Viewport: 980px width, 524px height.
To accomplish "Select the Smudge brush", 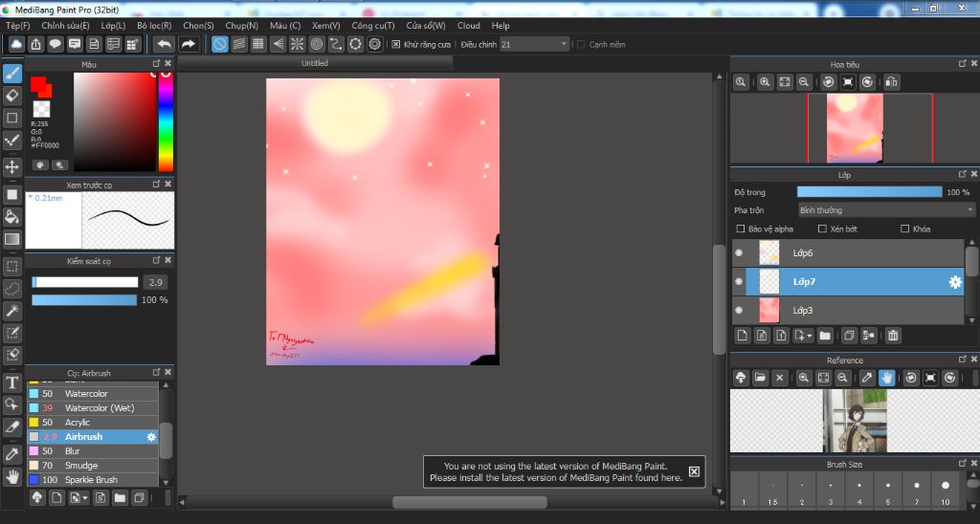I will click(93, 466).
